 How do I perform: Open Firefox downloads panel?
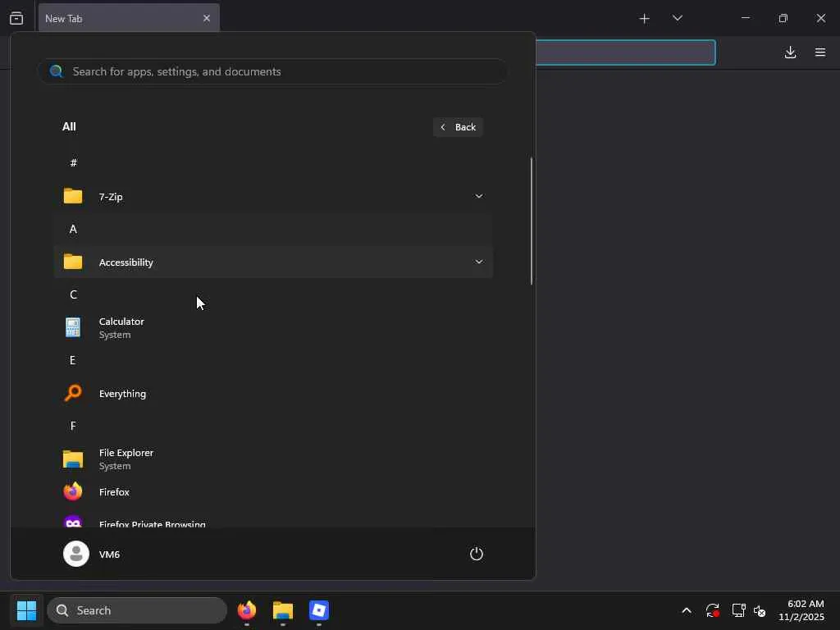point(790,52)
